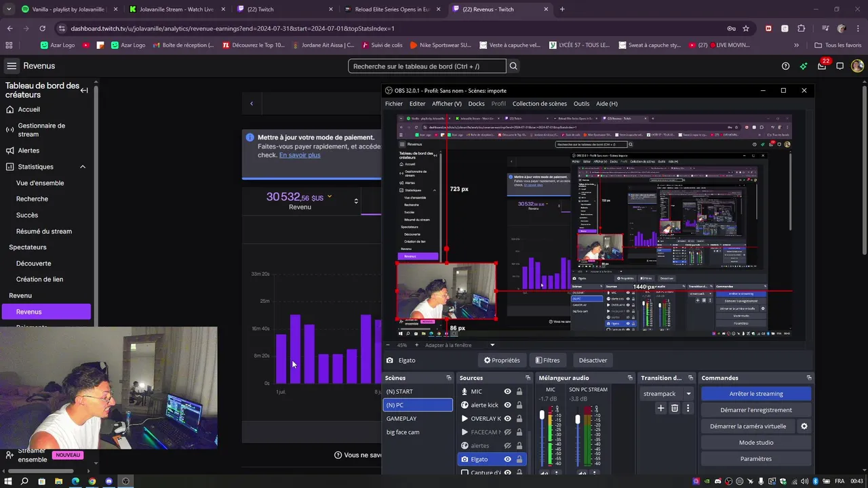Open Windows taskbar search
This screenshot has width=868, height=488.
(x=24, y=481)
